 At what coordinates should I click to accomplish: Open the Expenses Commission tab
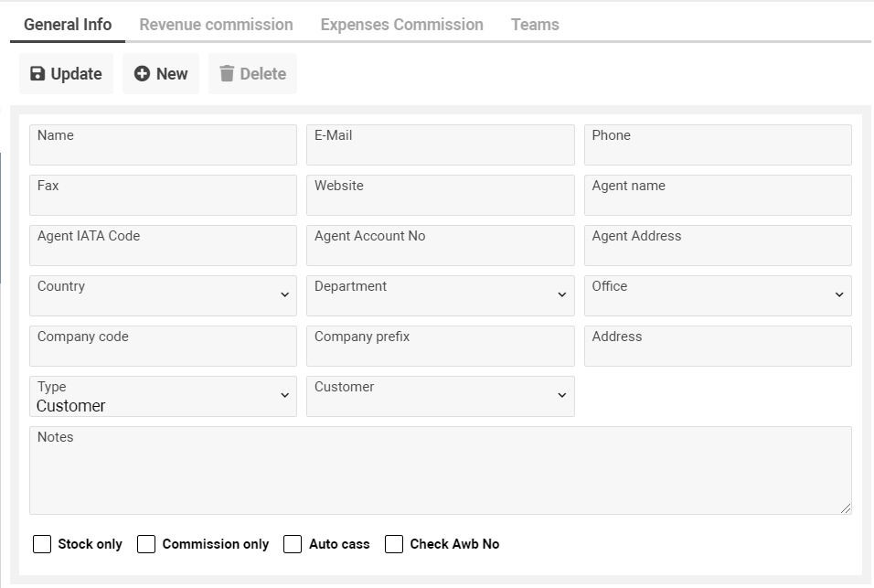pyautogui.click(x=400, y=25)
